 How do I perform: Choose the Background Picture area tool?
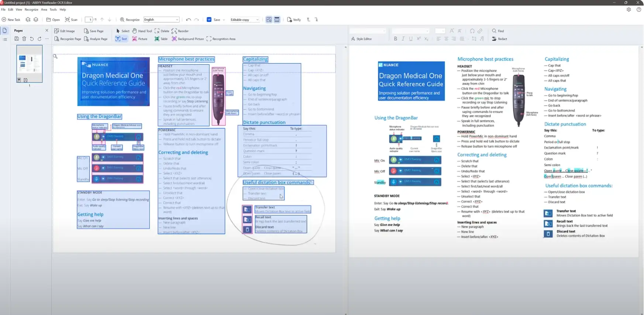[x=187, y=39]
